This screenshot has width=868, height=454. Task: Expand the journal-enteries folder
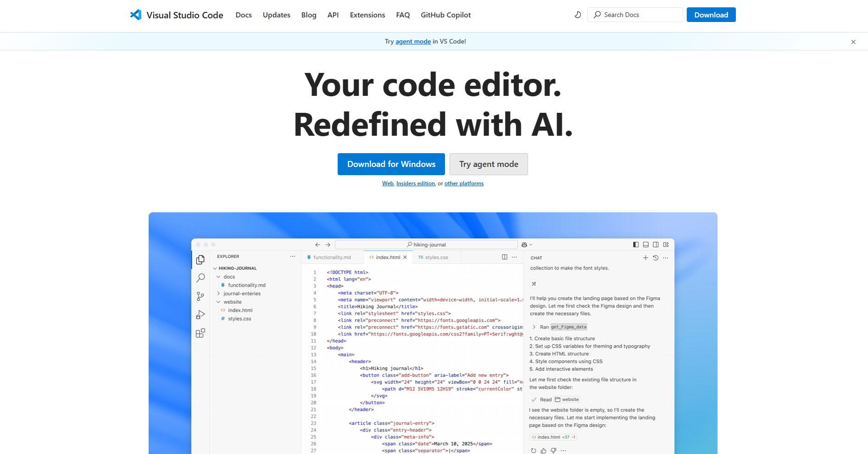point(218,293)
